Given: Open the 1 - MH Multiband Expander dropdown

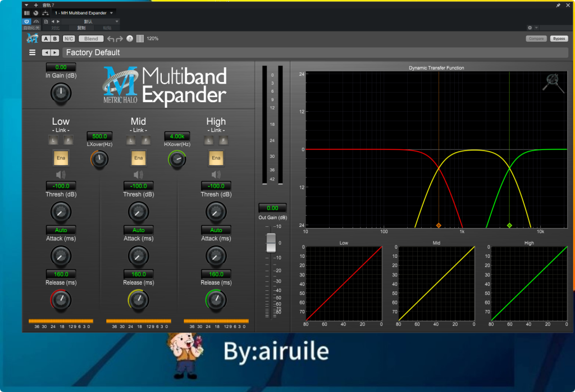Looking at the screenshot, I should coord(84,13).
